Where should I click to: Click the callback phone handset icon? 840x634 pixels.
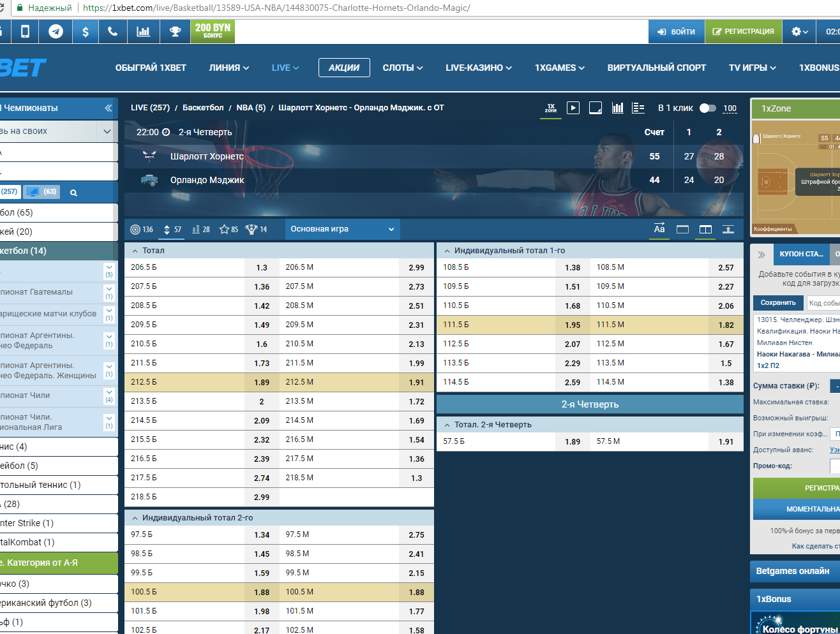pos(113,31)
